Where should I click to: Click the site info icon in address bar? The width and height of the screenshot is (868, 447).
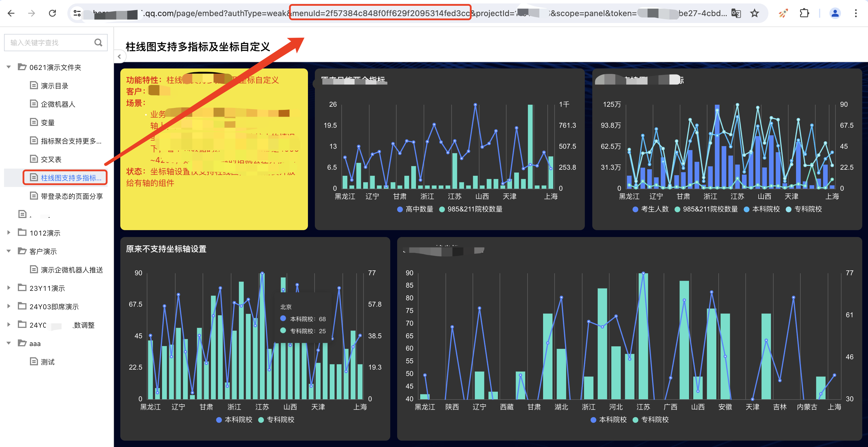[77, 14]
